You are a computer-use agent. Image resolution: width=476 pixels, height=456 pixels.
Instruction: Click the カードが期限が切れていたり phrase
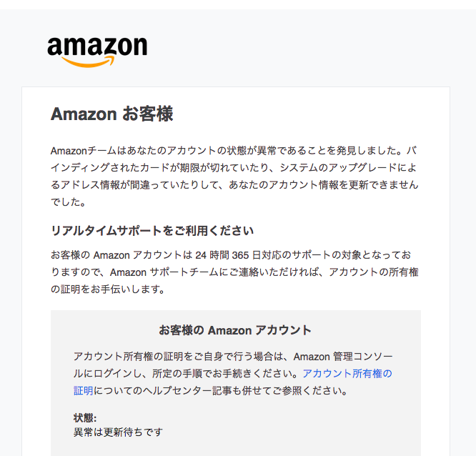[204, 168]
